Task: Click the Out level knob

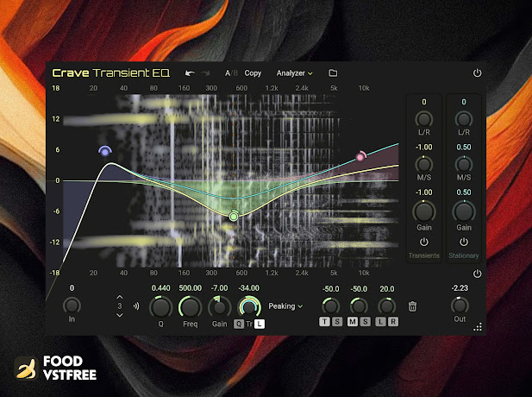Action: [x=460, y=306]
